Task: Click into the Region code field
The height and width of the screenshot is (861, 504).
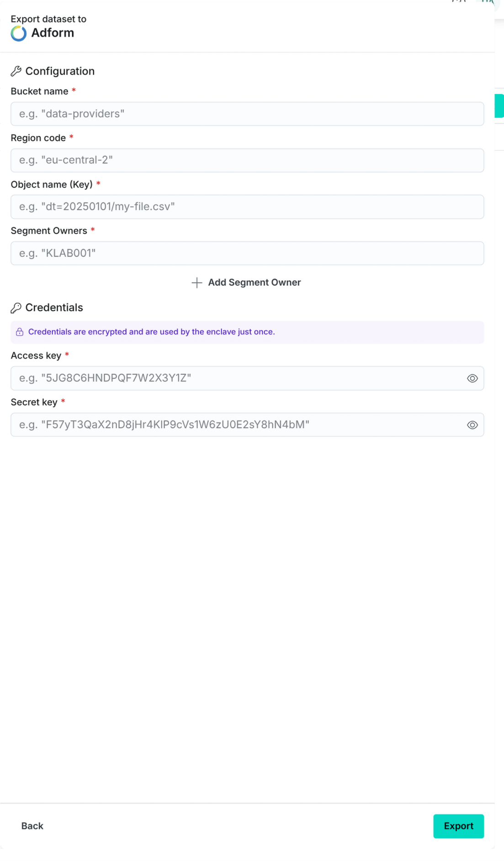Action: [x=247, y=160]
